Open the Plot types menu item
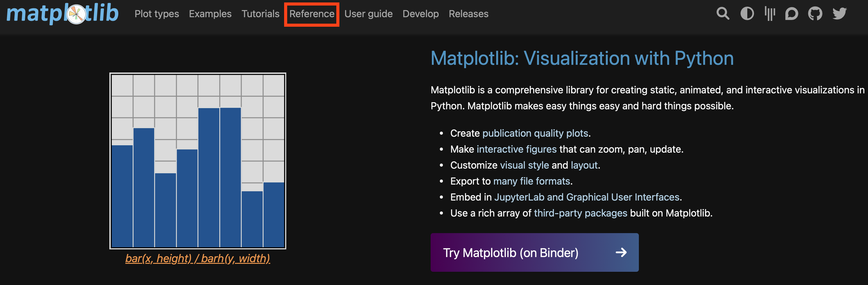This screenshot has width=868, height=285. [x=157, y=14]
